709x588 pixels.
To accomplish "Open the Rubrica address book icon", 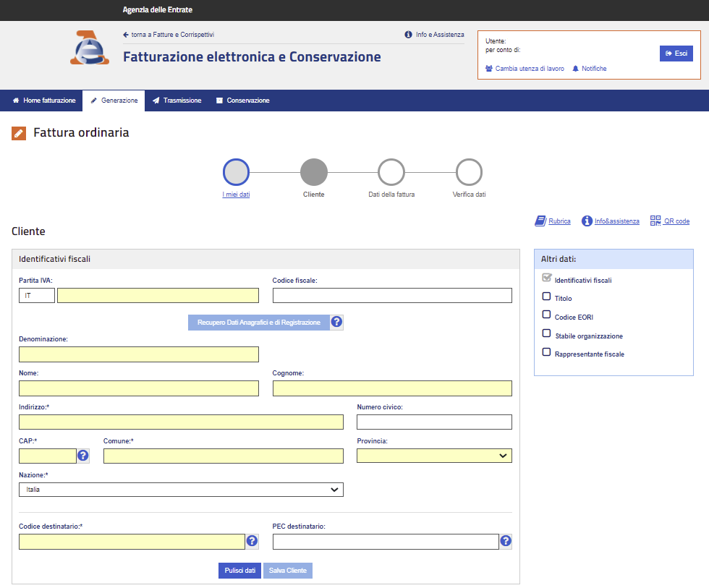I will click(540, 221).
